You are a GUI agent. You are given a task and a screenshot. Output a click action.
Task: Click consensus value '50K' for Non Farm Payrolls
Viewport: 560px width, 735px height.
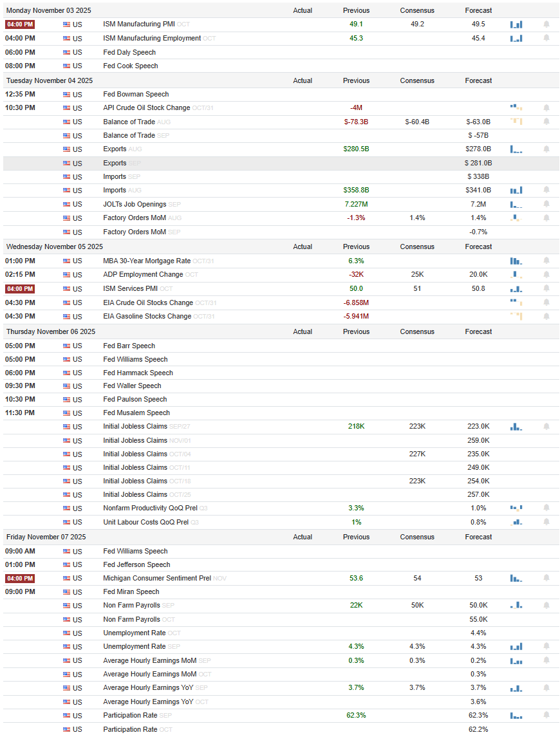417,606
